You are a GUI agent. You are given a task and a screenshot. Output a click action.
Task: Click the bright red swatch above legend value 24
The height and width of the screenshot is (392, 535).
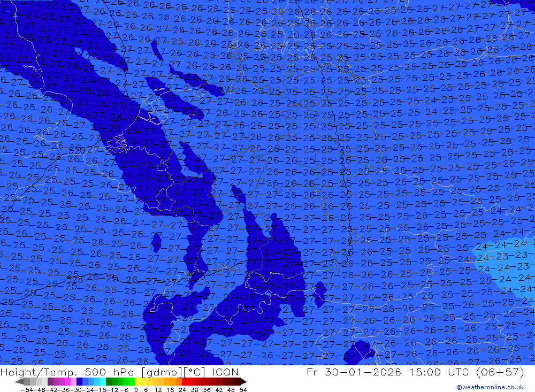click(185, 381)
